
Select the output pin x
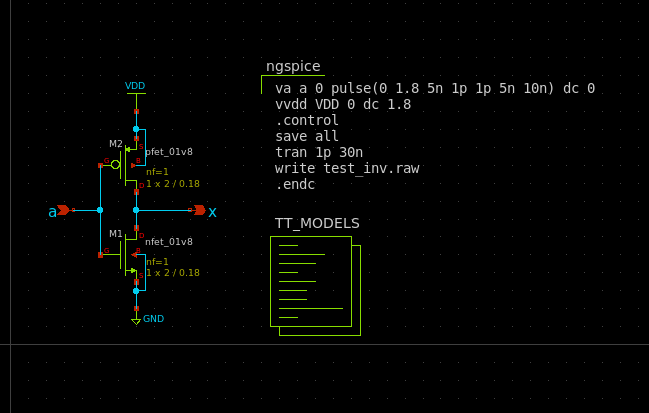(200, 210)
